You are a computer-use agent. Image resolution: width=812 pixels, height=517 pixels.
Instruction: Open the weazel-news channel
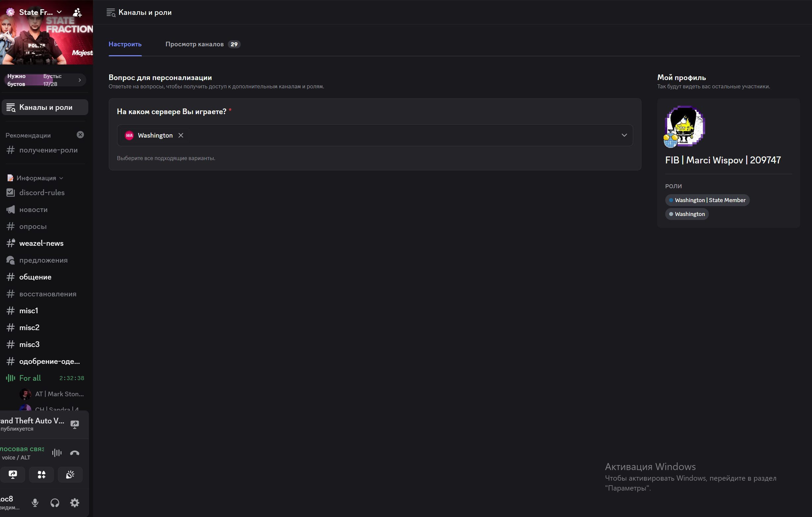point(41,243)
